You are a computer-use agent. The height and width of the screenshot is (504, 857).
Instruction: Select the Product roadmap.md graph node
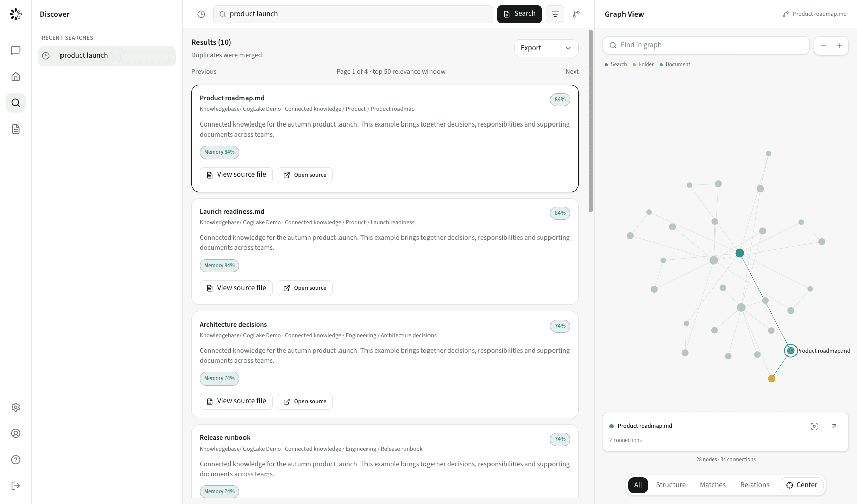pos(791,351)
